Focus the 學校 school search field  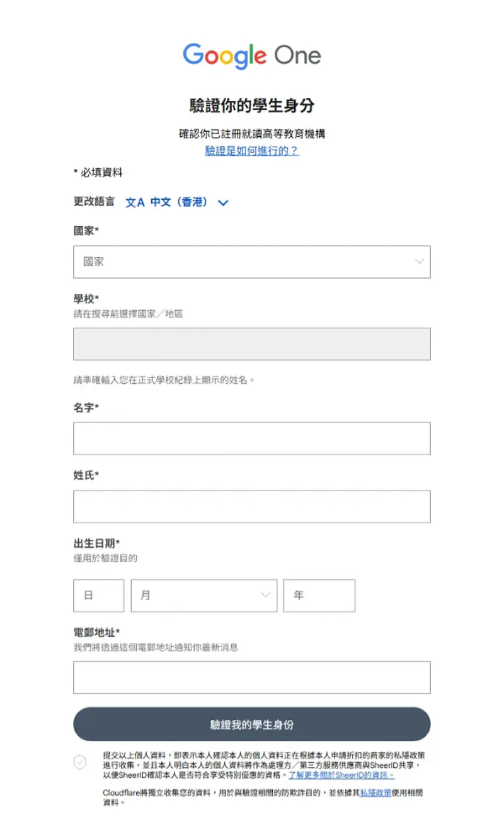tap(252, 344)
